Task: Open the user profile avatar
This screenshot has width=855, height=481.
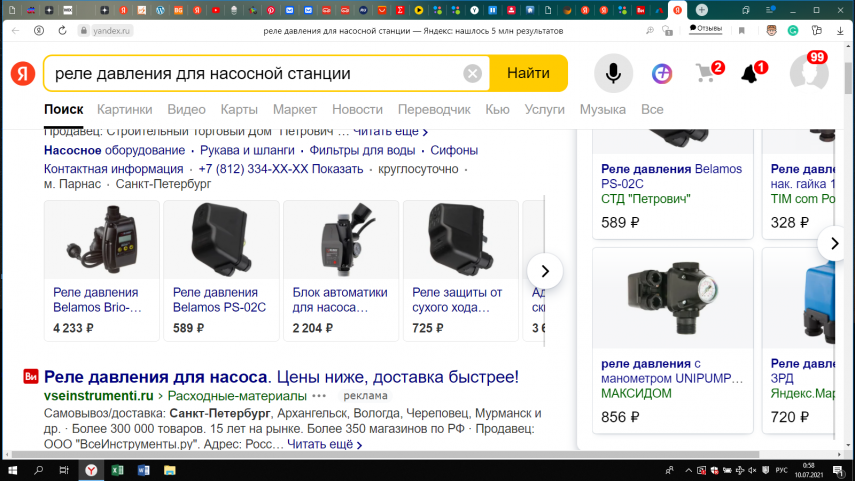Action: (x=809, y=73)
